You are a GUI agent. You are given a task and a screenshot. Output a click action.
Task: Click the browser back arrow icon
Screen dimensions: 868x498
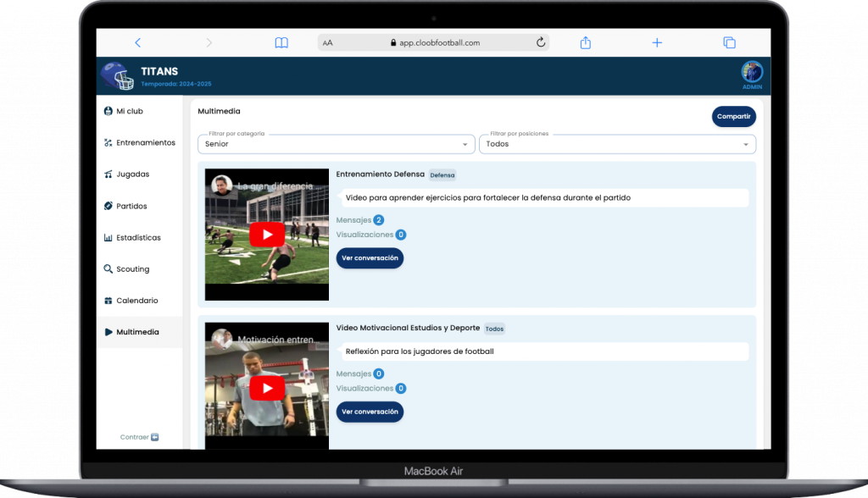[138, 42]
